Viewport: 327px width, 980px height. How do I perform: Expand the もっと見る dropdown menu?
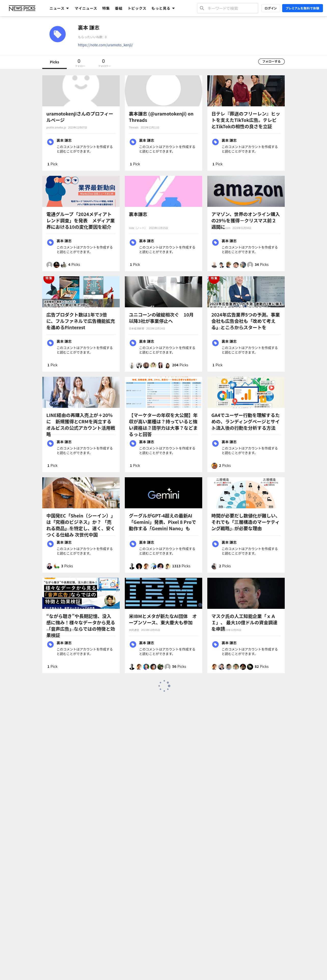coord(163,8)
